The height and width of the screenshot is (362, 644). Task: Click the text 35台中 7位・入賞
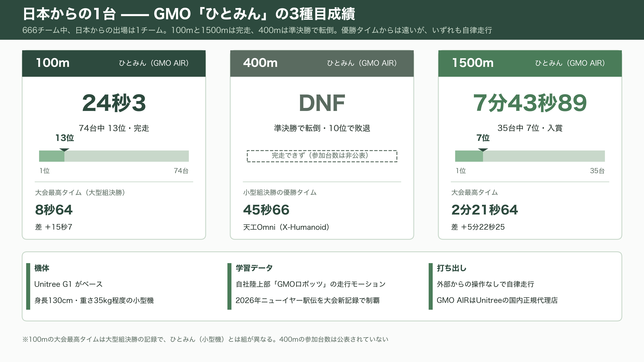[530, 128]
